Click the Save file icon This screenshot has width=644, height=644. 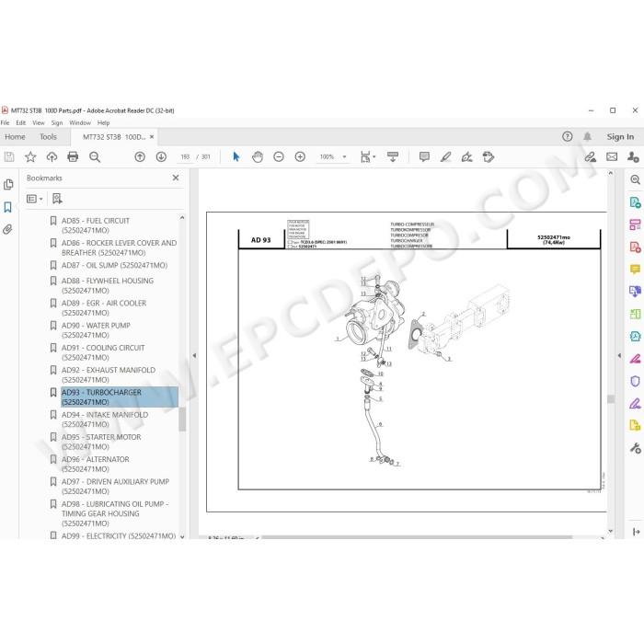[x=9, y=157]
